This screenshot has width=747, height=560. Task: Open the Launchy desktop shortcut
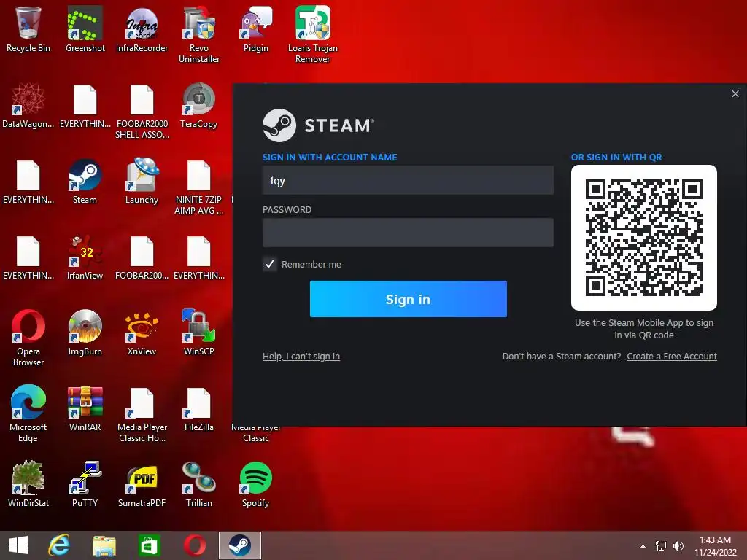coord(142,181)
